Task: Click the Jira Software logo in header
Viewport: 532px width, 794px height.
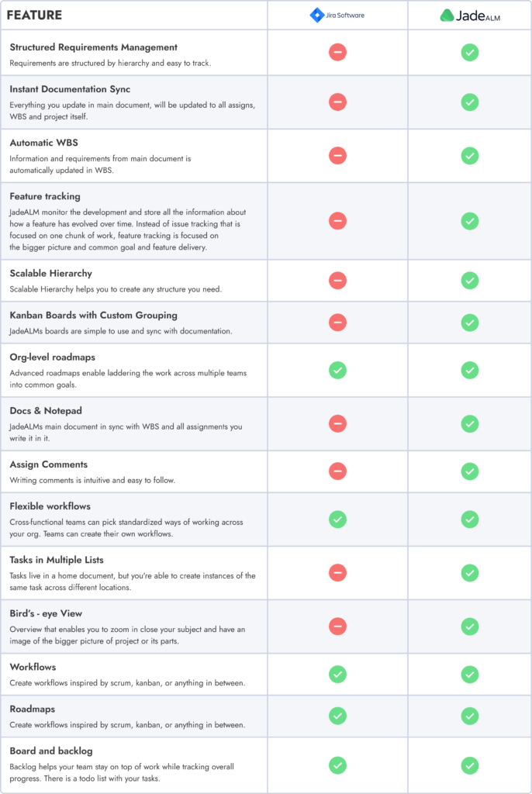Action: (337, 16)
